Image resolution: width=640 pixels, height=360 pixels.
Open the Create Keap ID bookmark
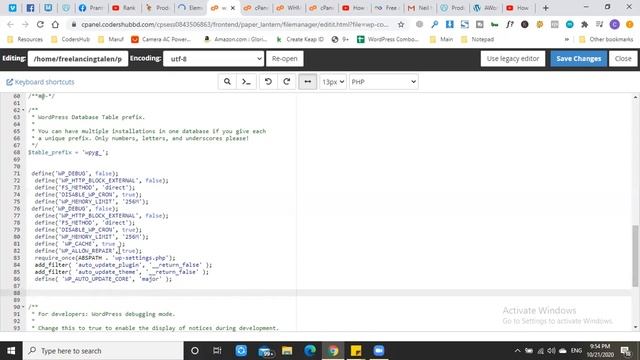[x=300, y=39]
